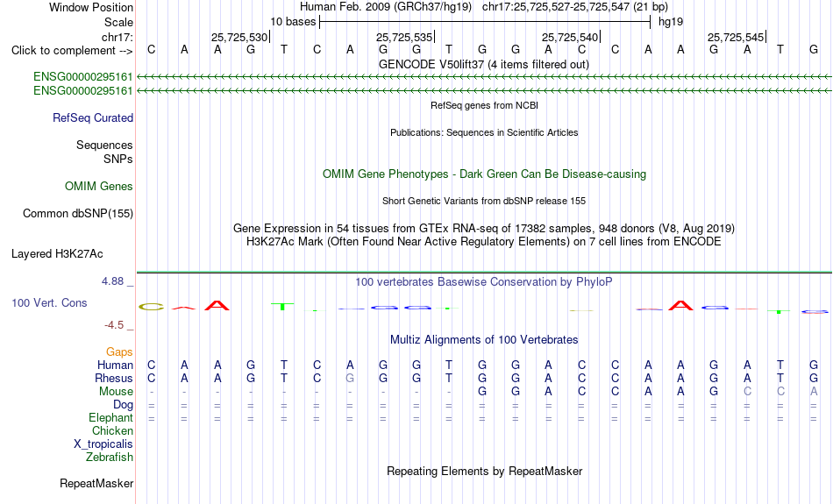Image resolution: width=833 pixels, height=504 pixels.
Task: Click the 25,725,540 position marker
Action: [x=570, y=37]
